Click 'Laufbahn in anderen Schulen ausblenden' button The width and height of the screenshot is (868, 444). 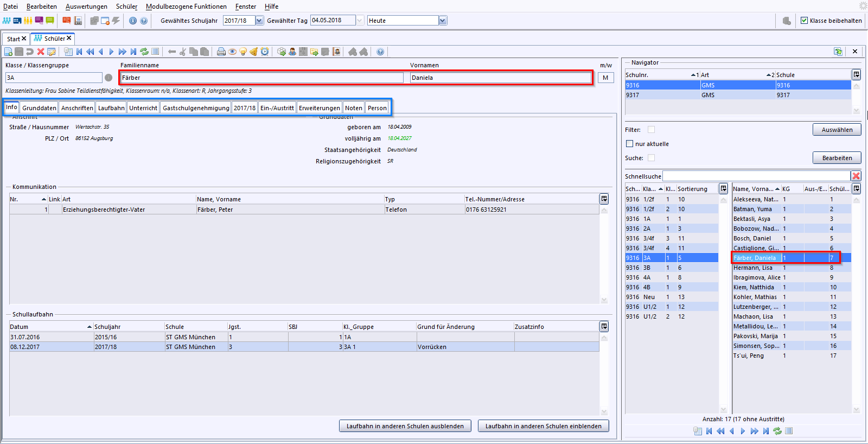coord(405,426)
